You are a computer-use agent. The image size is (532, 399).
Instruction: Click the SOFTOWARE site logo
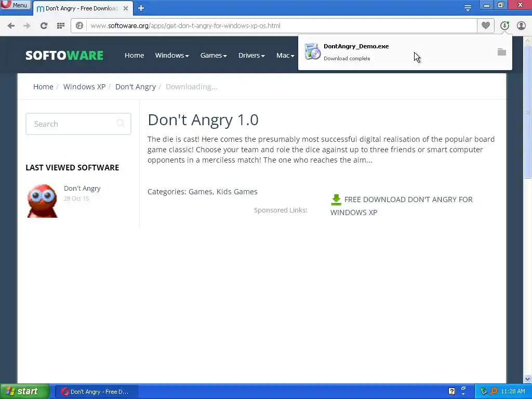pos(64,55)
